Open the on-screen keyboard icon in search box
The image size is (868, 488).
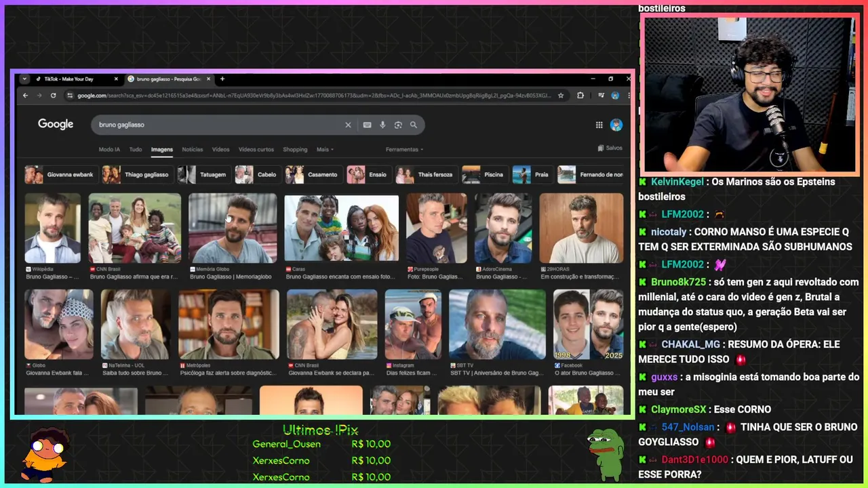[x=367, y=125]
